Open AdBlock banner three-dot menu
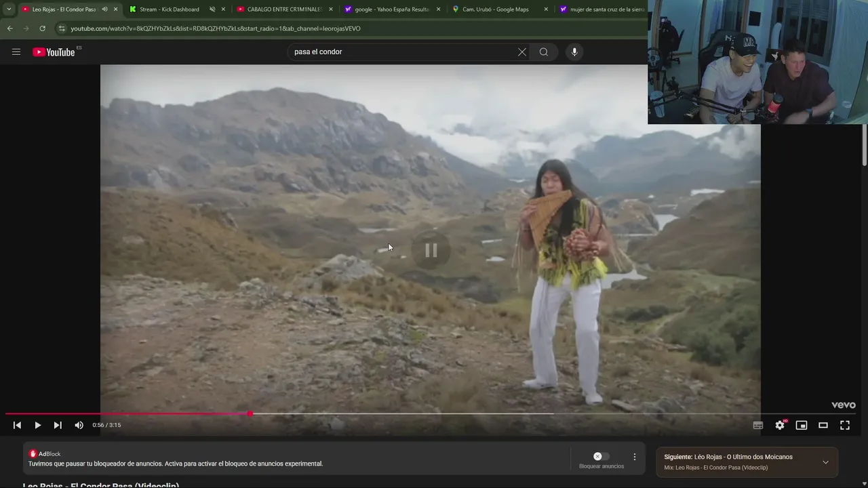The width and height of the screenshot is (868, 488). (x=635, y=457)
